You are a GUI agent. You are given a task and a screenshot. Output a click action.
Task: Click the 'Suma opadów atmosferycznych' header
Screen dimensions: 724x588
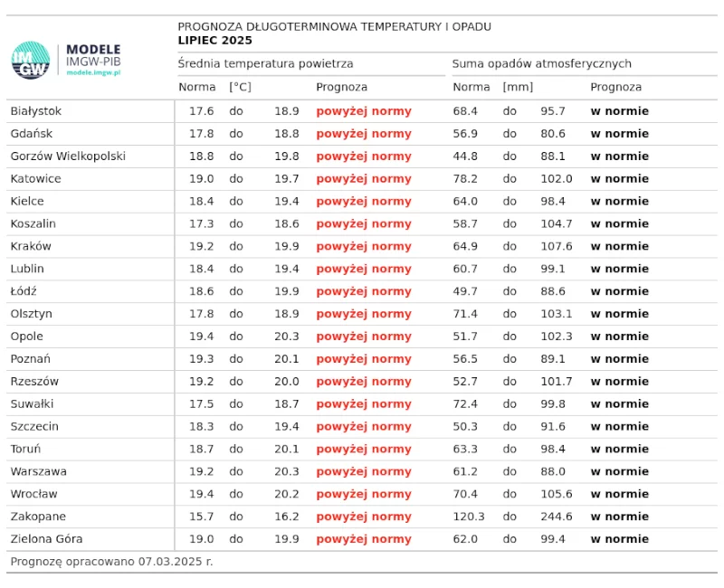pyautogui.click(x=541, y=63)
